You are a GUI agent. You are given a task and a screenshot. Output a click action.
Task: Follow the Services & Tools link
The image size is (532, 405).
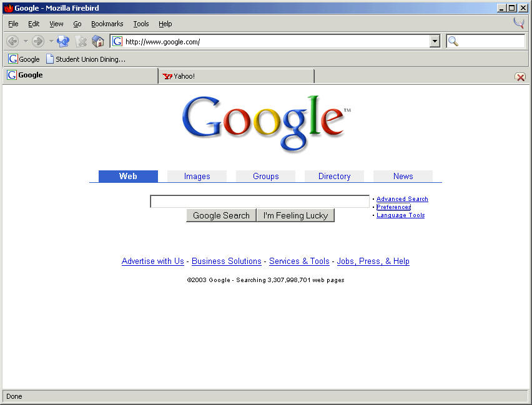(x=299, y=261)
